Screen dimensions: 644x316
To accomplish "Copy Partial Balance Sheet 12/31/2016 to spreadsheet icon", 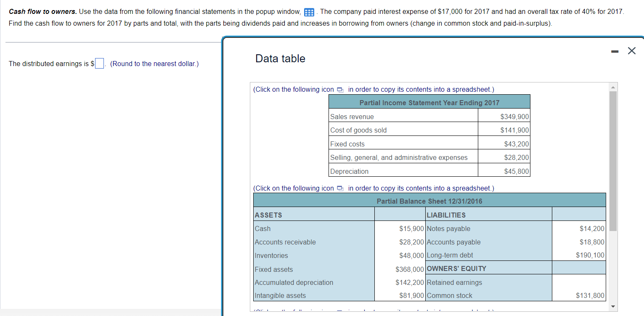I will (x=340, y=189).
